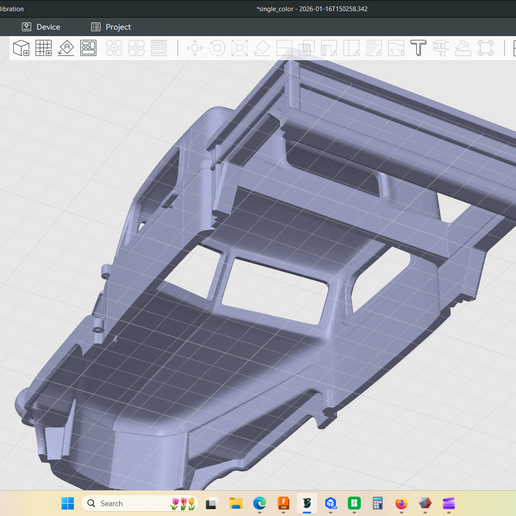Click the Add model cube icon

tap(21, 48)
